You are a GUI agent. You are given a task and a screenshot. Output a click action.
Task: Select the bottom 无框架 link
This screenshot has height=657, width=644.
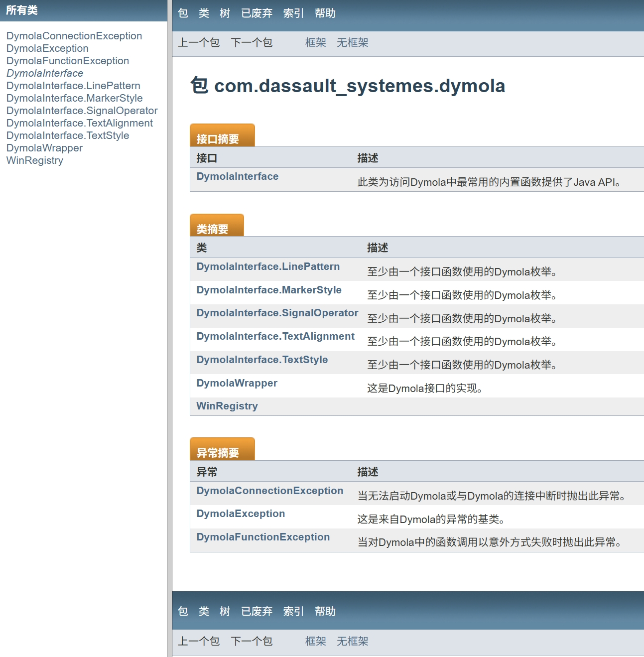tap(352, 642)
